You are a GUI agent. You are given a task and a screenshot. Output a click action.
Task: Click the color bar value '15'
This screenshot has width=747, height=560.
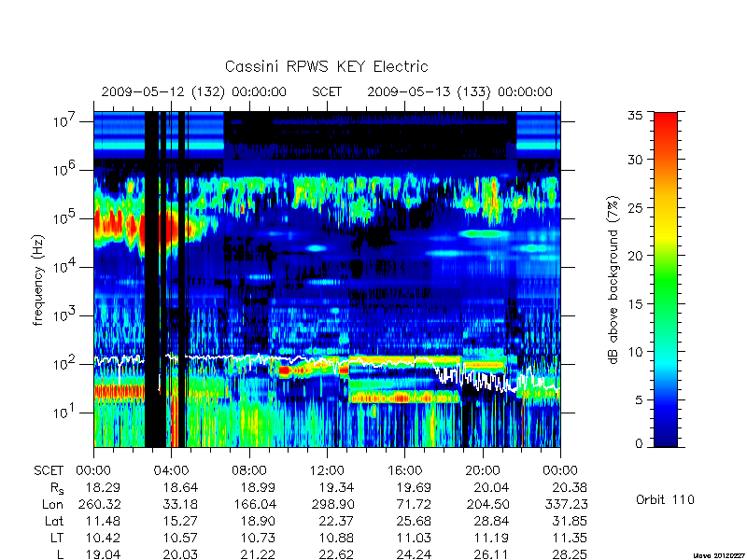coord(636,304)
